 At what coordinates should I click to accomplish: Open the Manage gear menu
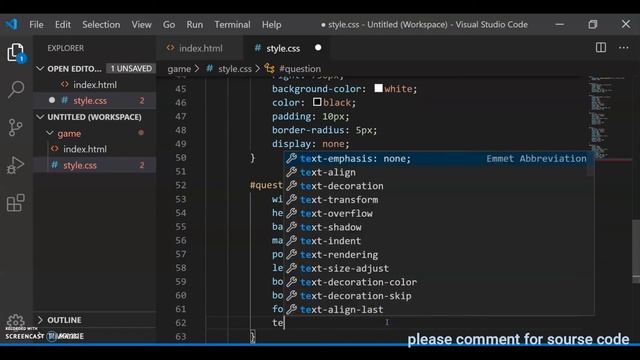pos(16,321)
